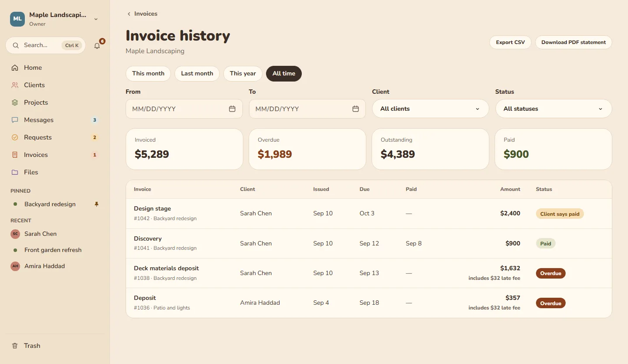Open the Deposit invoice #1036
628x364 pixels.
tap(369, 303)
